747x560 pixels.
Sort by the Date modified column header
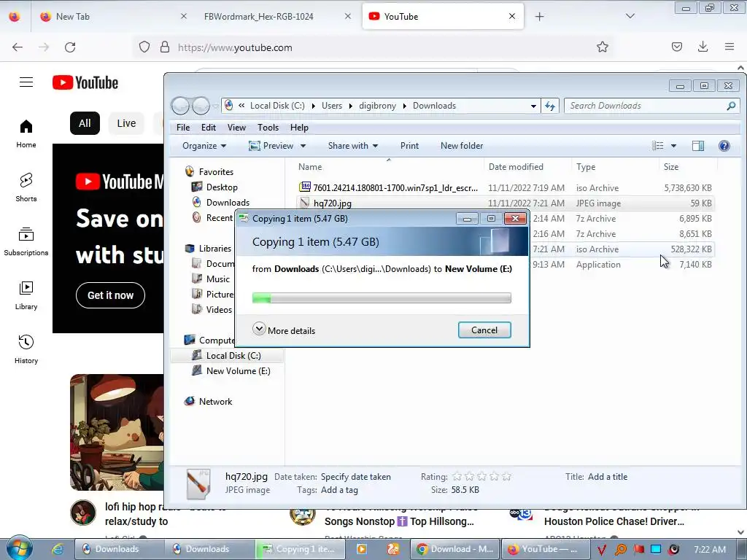pyautogui.click(x=516, y=167)
